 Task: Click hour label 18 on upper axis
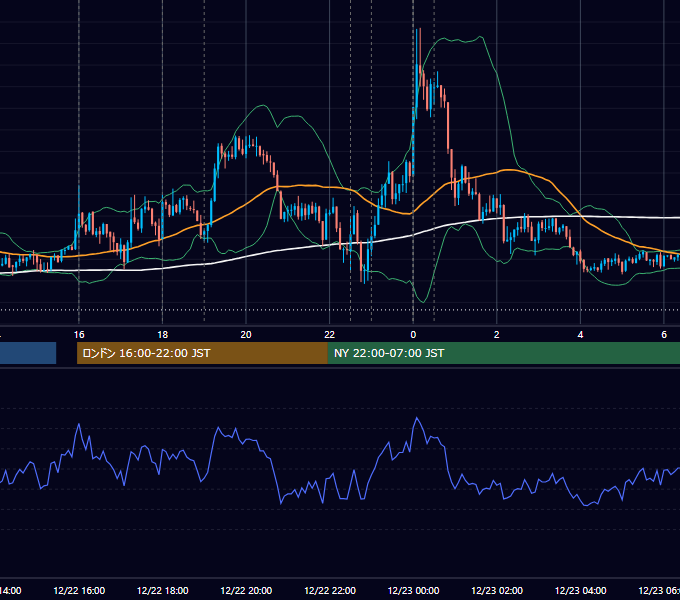(x=163, y=335)
